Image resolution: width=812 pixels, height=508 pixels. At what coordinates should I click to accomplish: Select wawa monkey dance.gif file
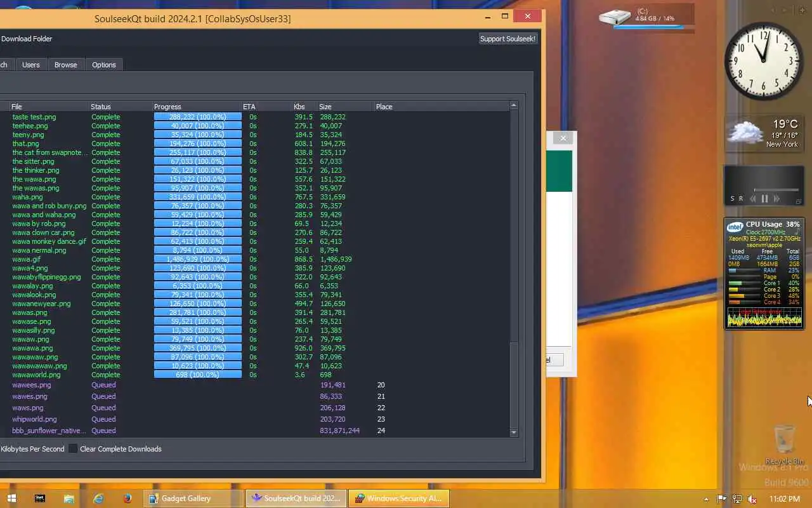click(x=49, y=241)
